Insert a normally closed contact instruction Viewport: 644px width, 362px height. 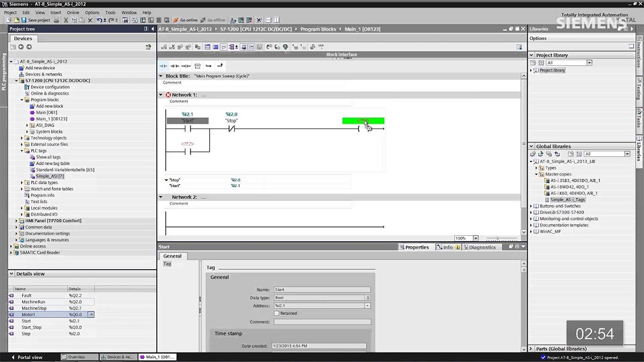coord(175,65)
